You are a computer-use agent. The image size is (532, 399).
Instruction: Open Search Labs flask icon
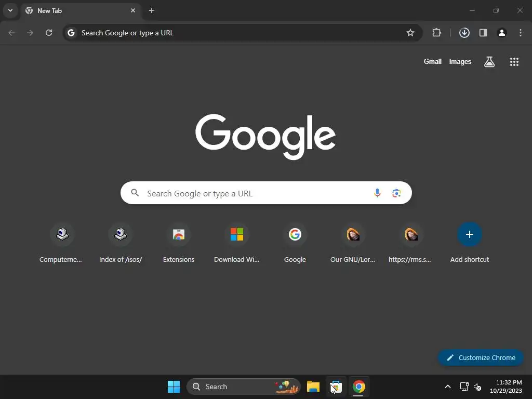[489, 62]
